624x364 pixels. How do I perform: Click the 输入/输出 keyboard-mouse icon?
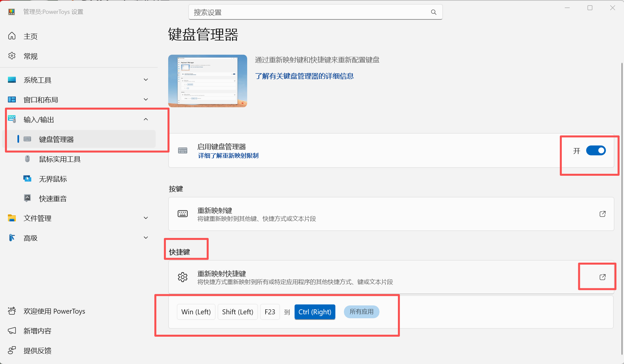click(12, 119)
